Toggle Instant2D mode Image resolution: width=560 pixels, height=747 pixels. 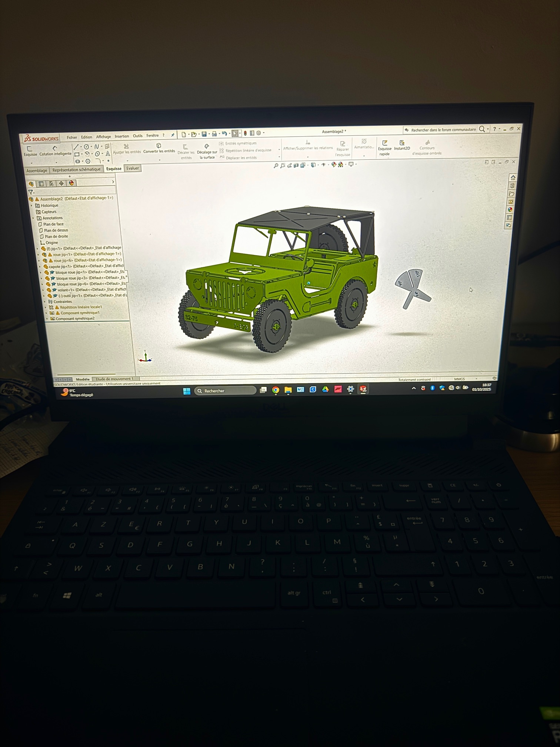[402, 145]
